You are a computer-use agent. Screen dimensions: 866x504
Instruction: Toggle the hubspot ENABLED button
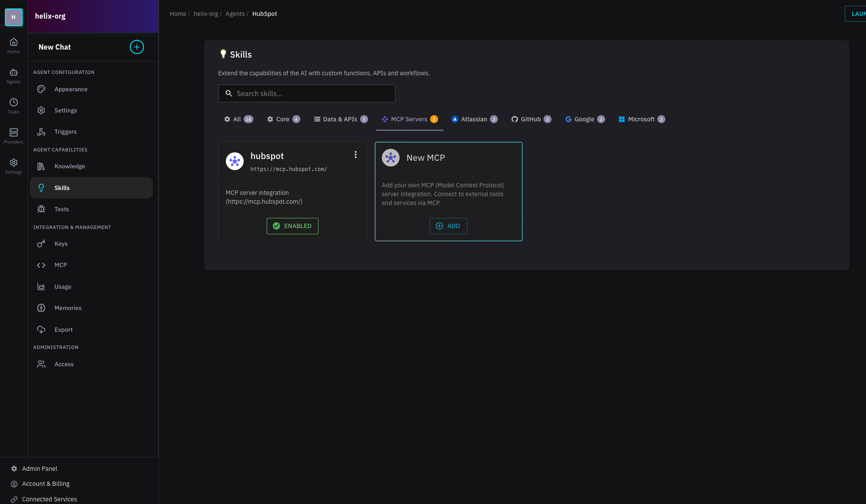point(292,226)
